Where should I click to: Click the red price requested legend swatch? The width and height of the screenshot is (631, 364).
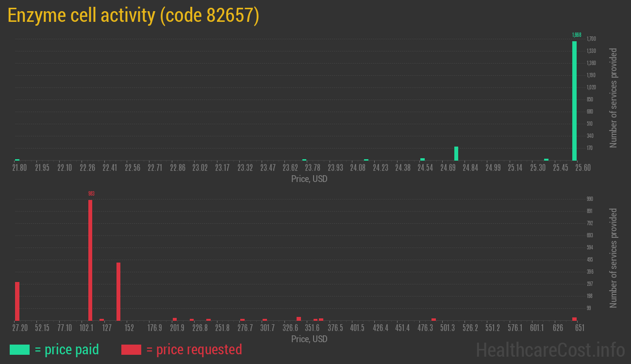tap(131, 349)
